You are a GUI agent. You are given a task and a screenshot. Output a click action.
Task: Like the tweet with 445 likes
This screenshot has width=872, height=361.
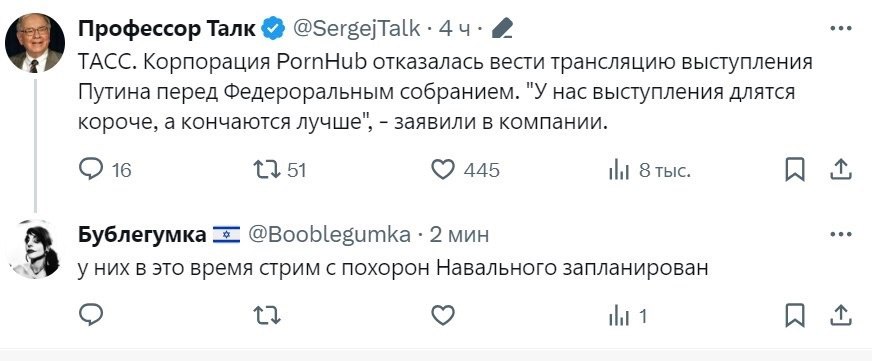[x=443, y=170]
